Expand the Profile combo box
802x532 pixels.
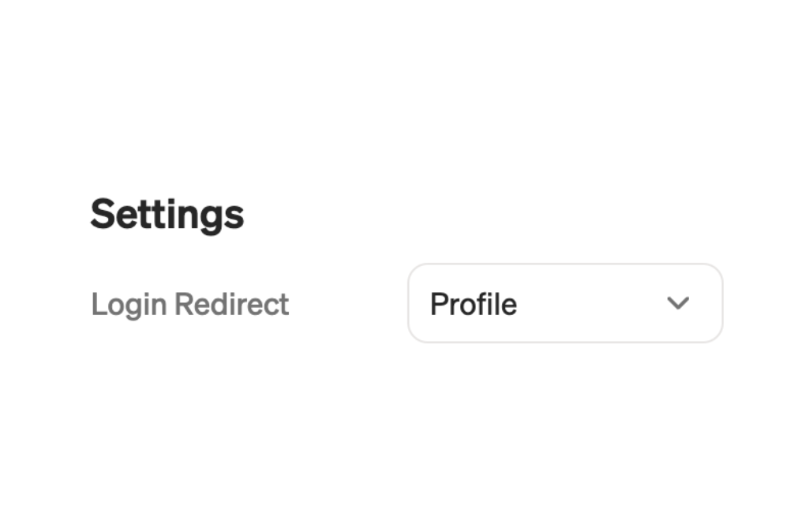(x=565, y=303)
